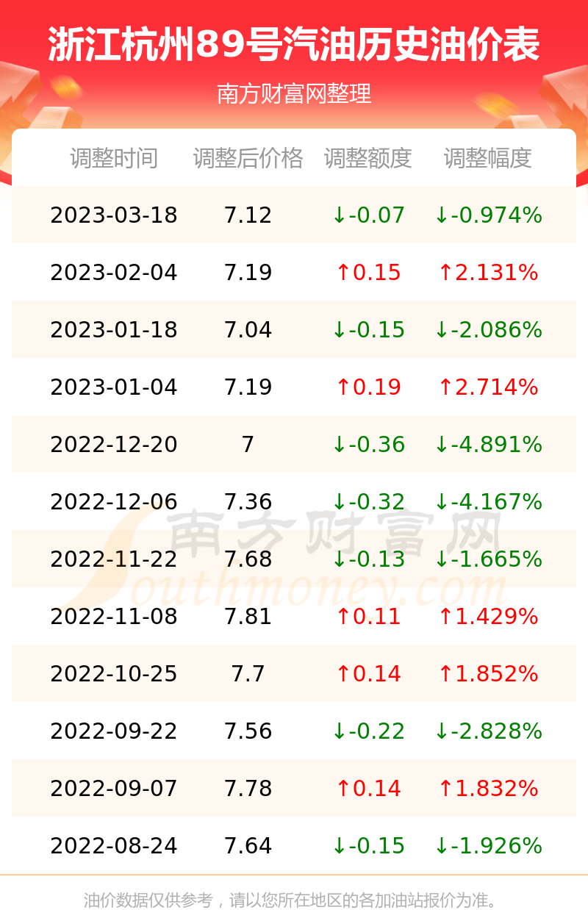Click the green down arrow beside -1.926%
The image size is (588, 910).
(441, 846)
